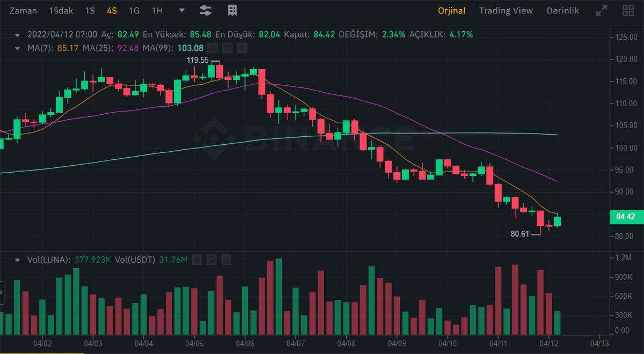Click the 84.42 current price label

[x=626, y=217]
